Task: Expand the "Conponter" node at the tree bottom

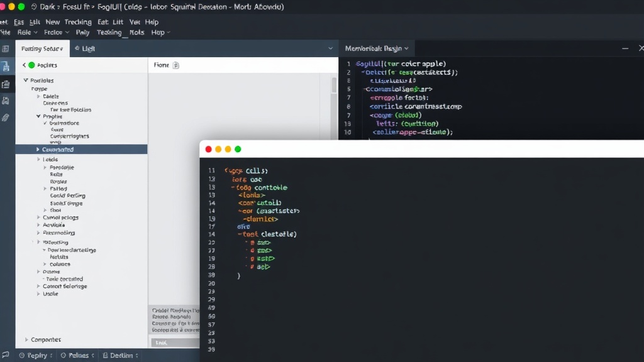Action: coord(26,340)
